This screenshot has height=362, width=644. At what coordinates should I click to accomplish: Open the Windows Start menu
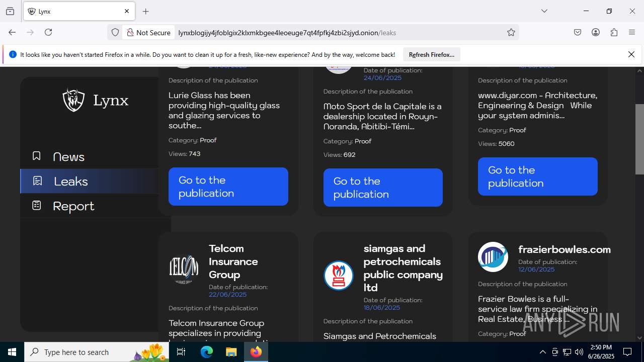(x=12, y=352)
